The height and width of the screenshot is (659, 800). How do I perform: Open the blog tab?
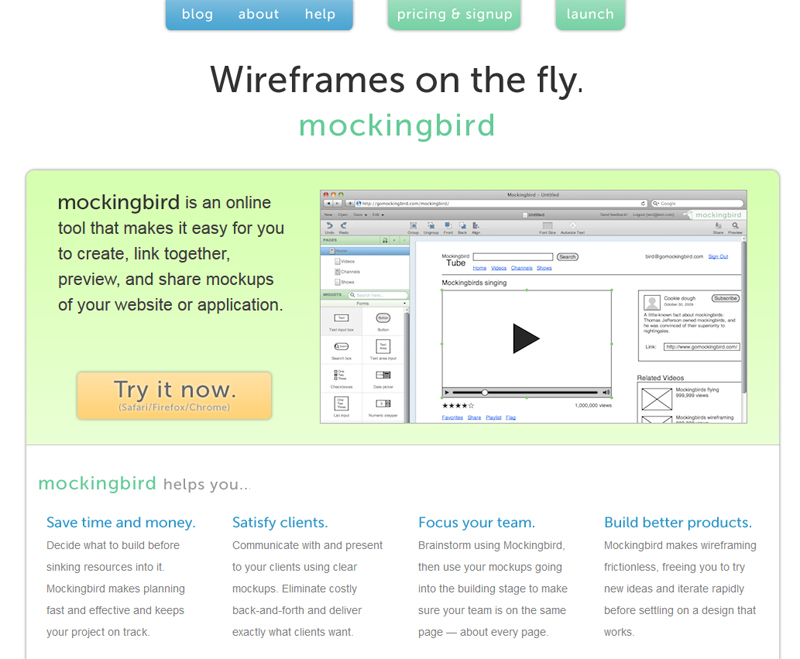click(x=197, y=14)
